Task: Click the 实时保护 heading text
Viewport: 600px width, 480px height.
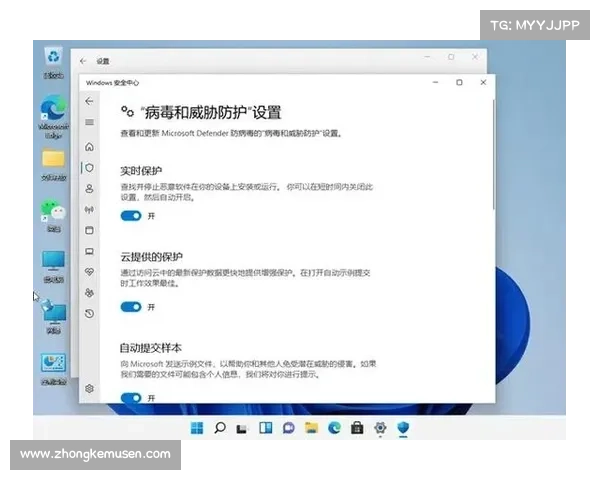Action: pos(141,170)
